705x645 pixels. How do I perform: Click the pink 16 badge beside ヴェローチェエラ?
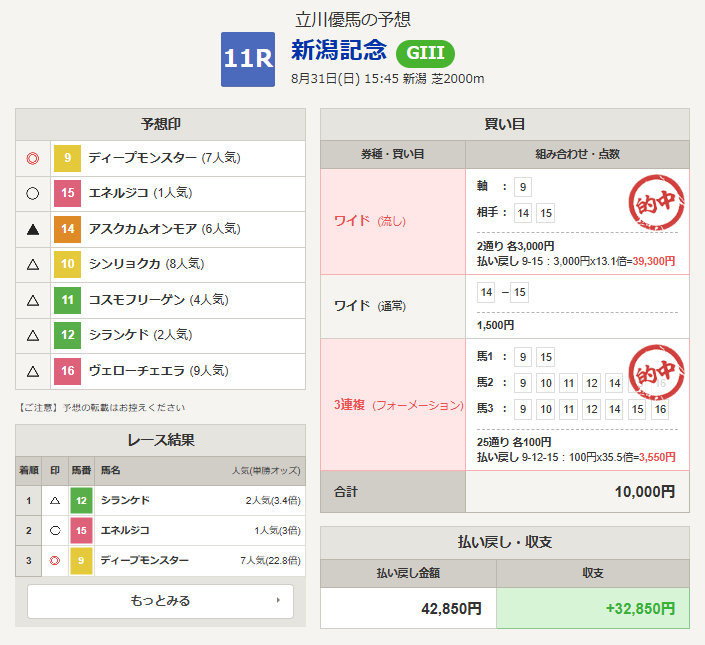click(x=67, y=371)
